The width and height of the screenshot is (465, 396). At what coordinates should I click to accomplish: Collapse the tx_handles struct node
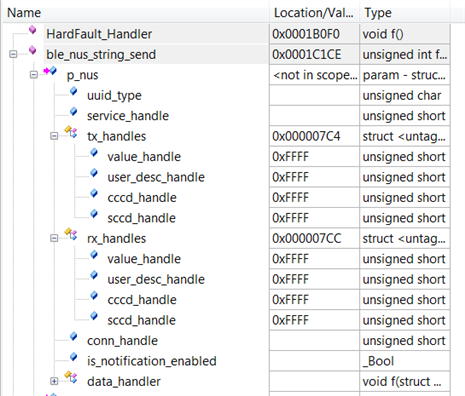pyautogui.click(x=54, y=136)
